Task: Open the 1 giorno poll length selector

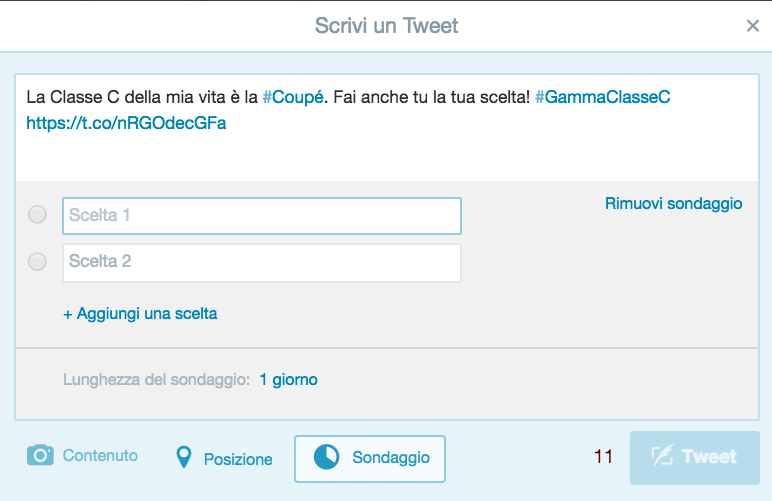Action: tap(288, 380)
